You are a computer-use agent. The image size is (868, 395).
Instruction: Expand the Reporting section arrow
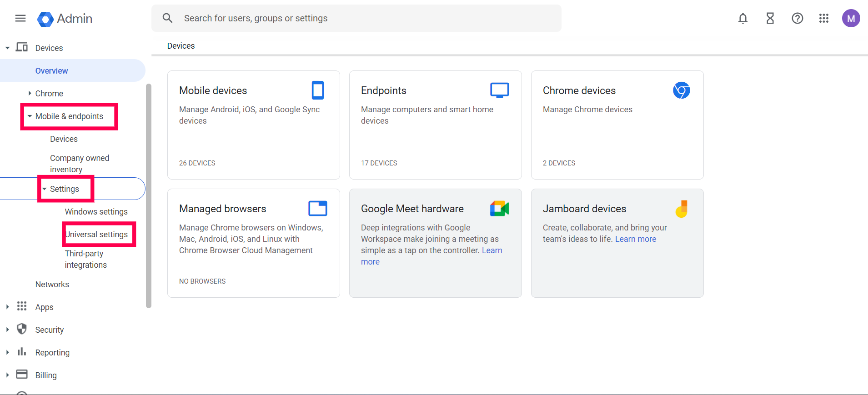pos(7,352)
